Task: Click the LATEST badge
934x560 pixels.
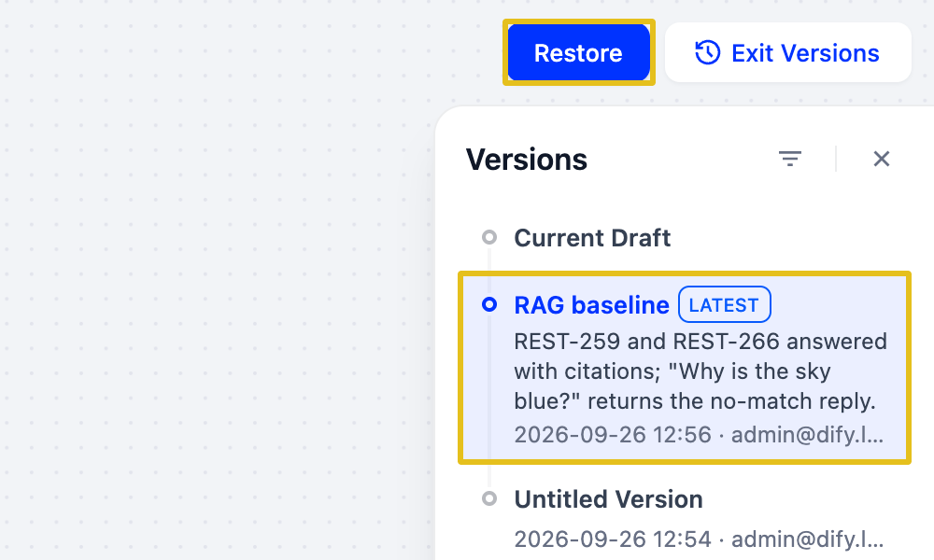Action: click(x=725, y=304)
